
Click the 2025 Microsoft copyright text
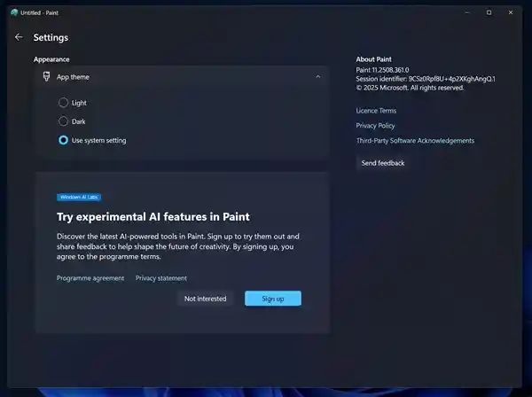tap(410, 88)
